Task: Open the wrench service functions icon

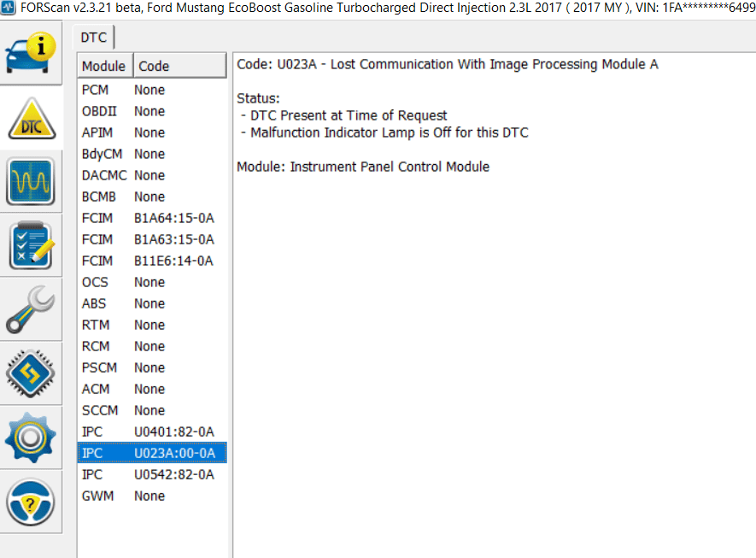Action: pos(31,309)
